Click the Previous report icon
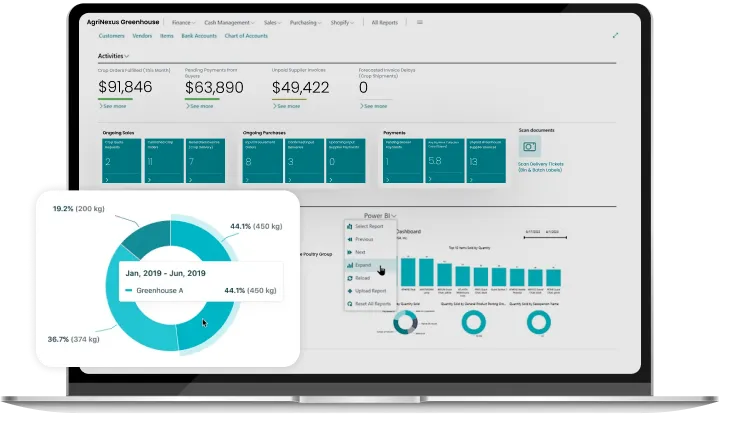The height and width of the screenshot is (432, 733). pos(349,240)
